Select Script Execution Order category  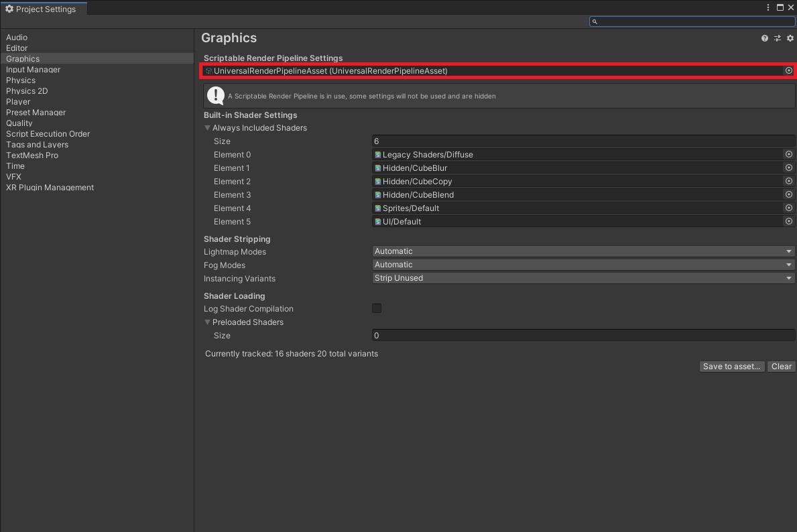pos(97,133)
